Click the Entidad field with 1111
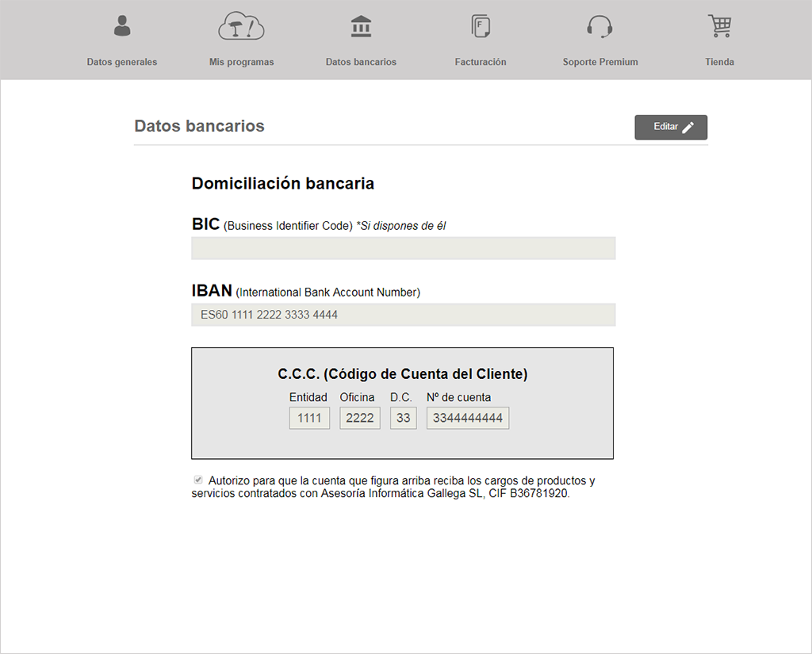812x654 pixels. tap(309, 418)
